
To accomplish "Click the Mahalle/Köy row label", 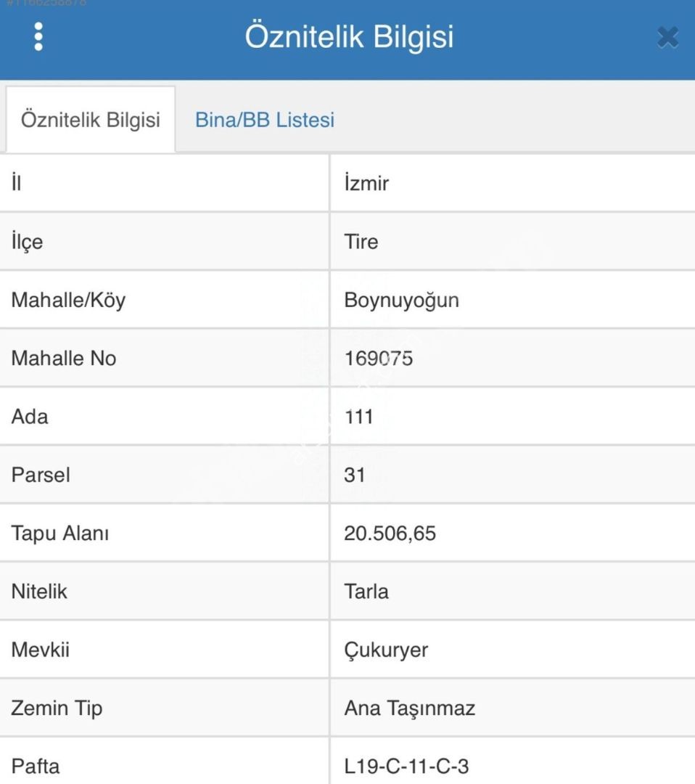I will click(68, 301).
